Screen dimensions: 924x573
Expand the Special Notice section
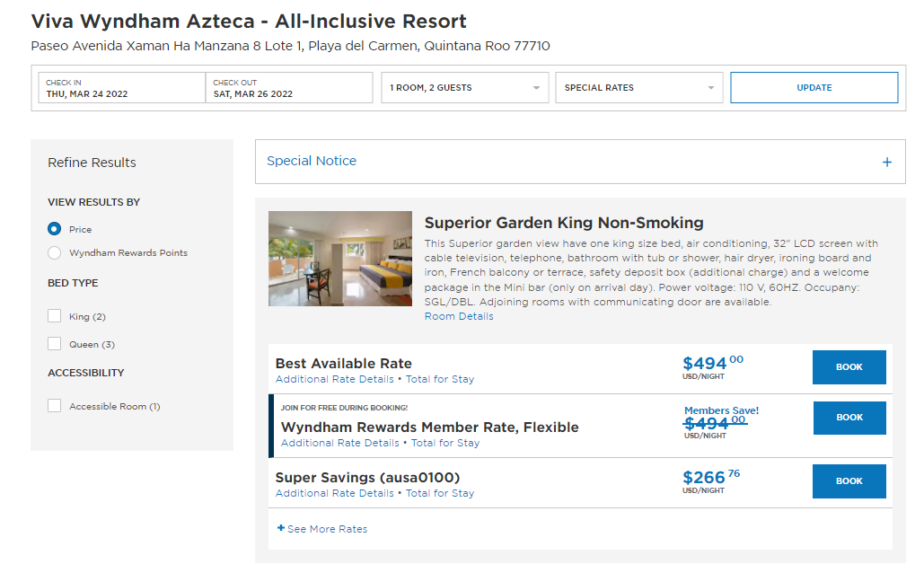886,162
